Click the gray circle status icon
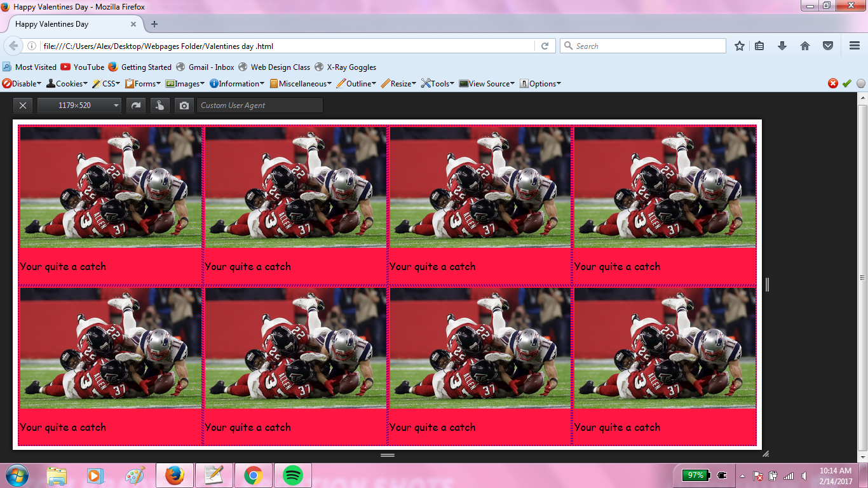The height and width of the screenshot is (488, 868). tap(861, 83)
